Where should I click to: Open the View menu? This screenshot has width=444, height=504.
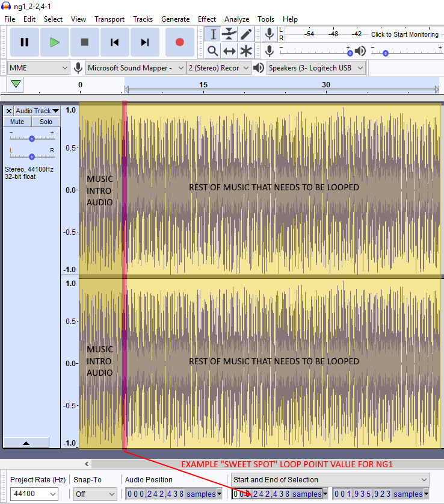coord(78,19)
